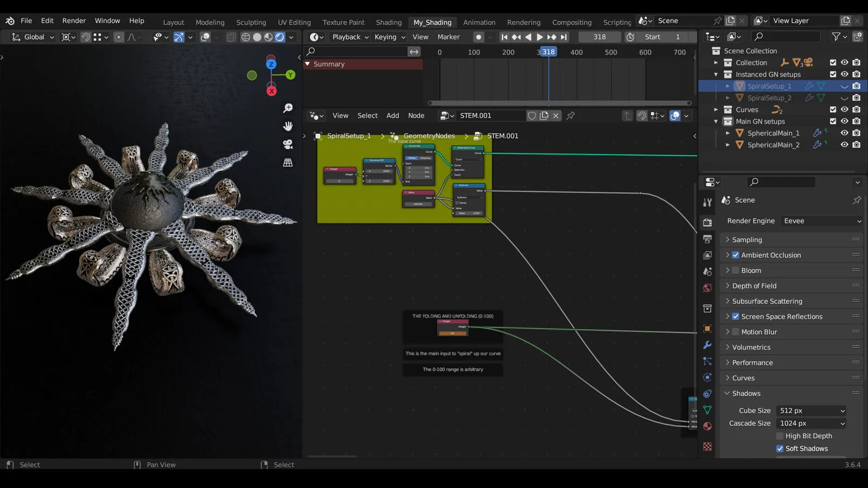Select the Modifier Properties wrench icon
Screen dimensions: 868x488
tap(707, 345)
